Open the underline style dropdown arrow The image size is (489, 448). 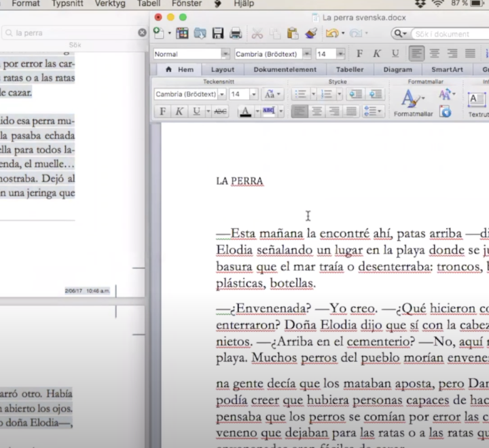208,111
